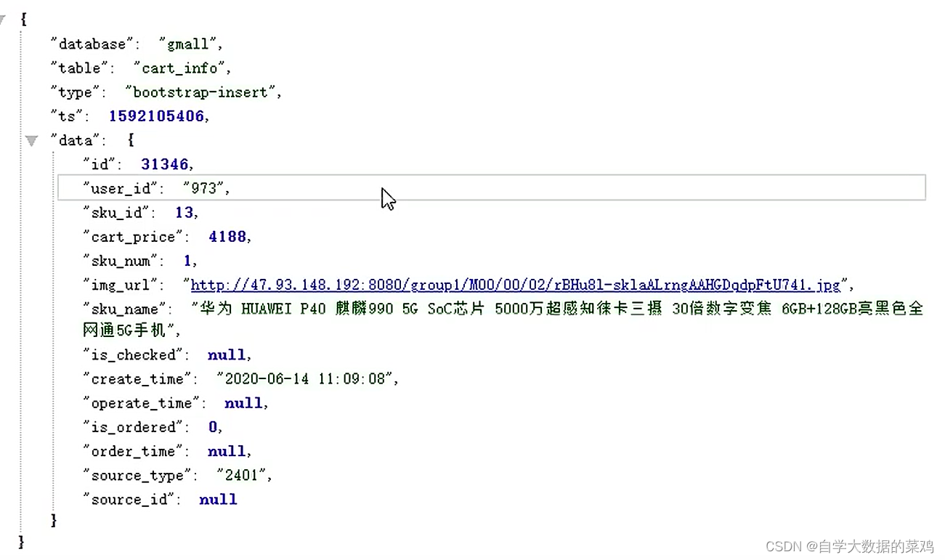This screenshot has height=560, width=945.
Task: Select the "bootstrap-insert" value
Action: [200, 92]
